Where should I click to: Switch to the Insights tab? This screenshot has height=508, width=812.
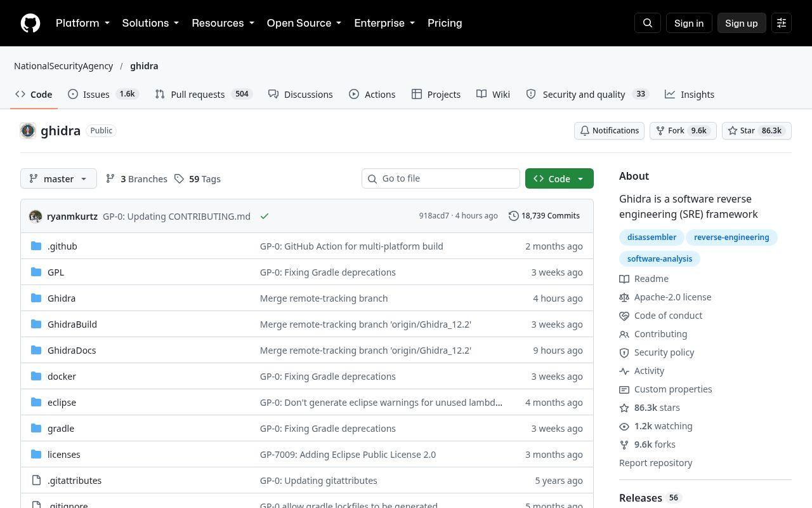[690, 94]
